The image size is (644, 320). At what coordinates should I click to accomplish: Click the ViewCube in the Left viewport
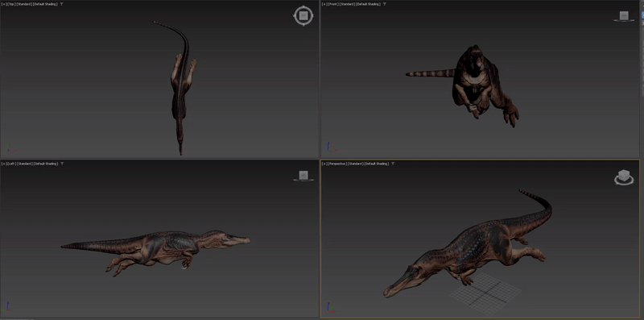303,175
